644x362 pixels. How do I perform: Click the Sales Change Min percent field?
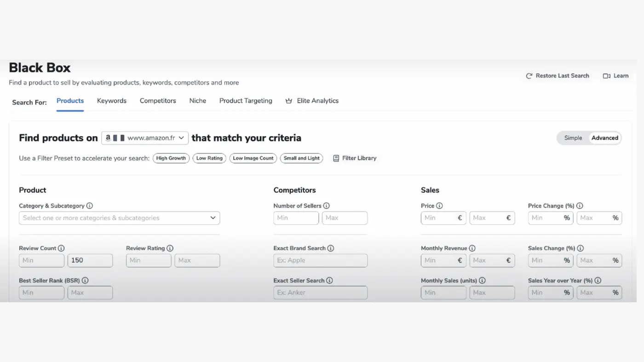pyautogui.click(x=551, y=260)
